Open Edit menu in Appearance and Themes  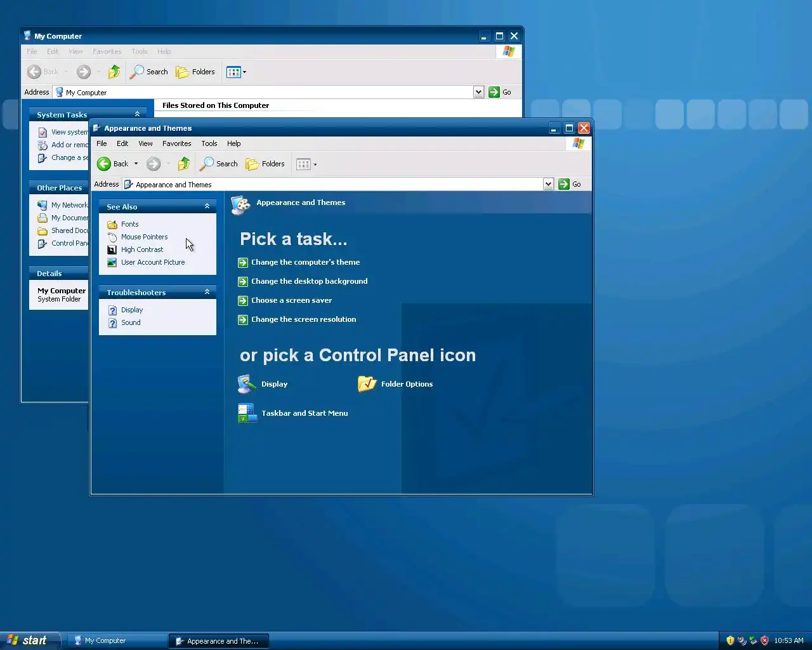coord(122,143)
